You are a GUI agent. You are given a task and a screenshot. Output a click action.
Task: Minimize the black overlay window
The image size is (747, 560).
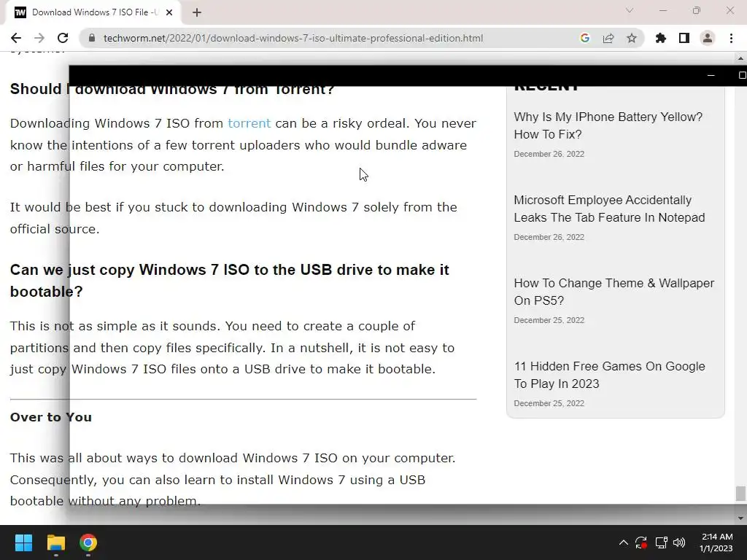pos(711,75)
